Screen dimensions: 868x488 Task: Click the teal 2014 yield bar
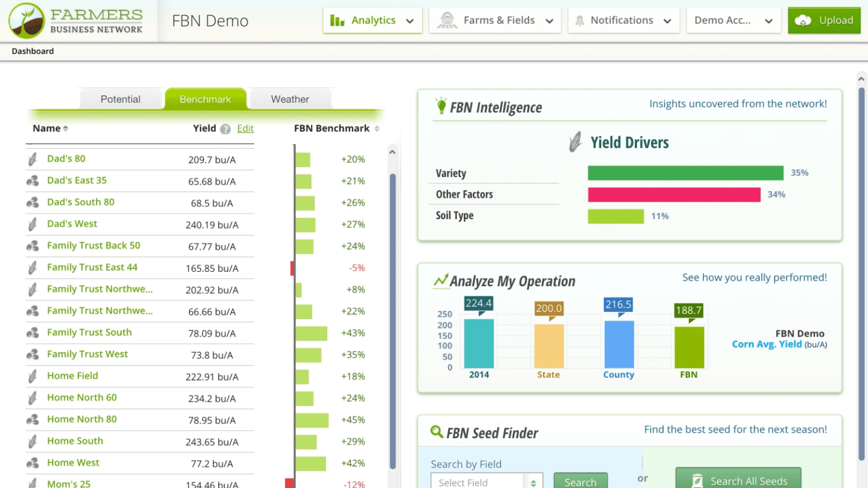tap(479, 344)
